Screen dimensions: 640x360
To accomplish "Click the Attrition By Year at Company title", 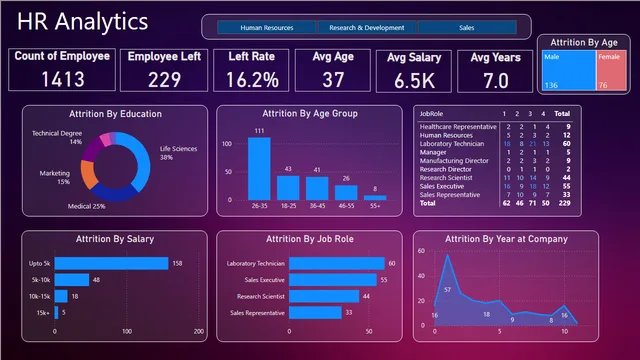I will click(506, 239).
